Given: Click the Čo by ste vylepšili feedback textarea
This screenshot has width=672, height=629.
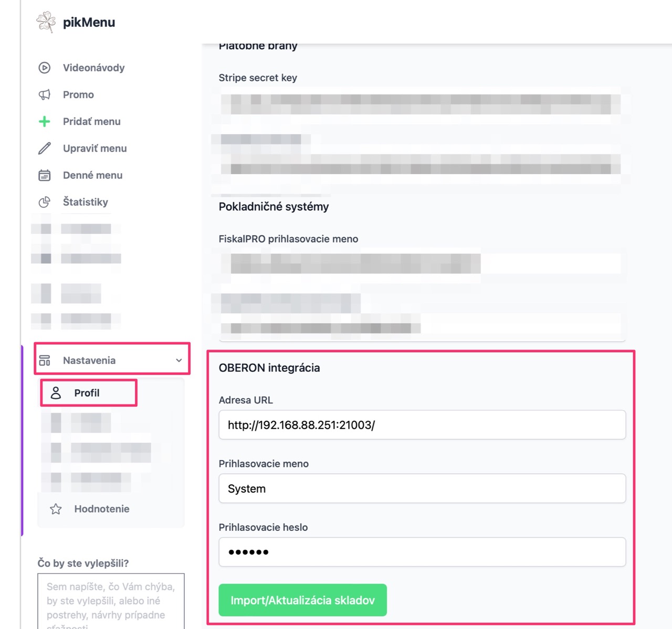Looking at the screenshot, I should [111, 601].
